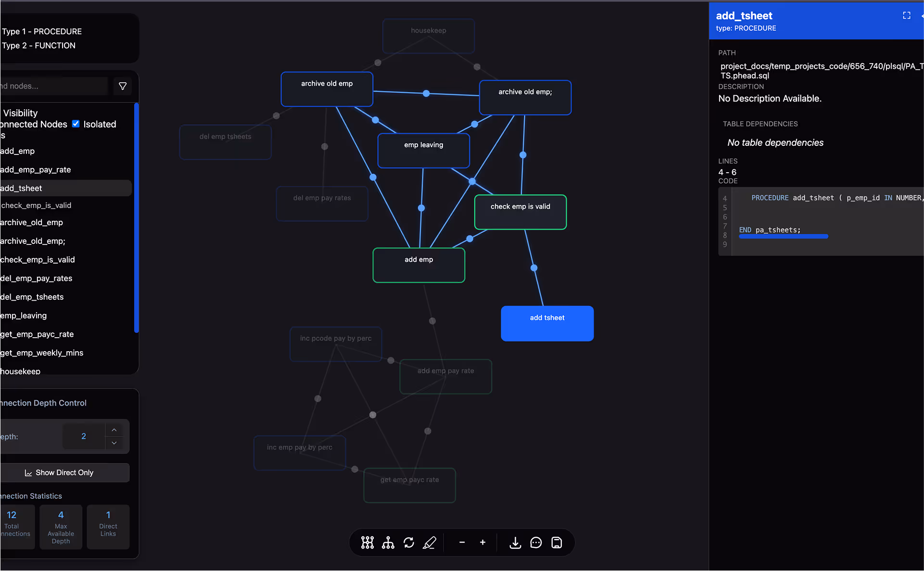This screenshot has width=924, height=571.
Task: Zoom in with the plus icon
Action: (x=482, y=543)
